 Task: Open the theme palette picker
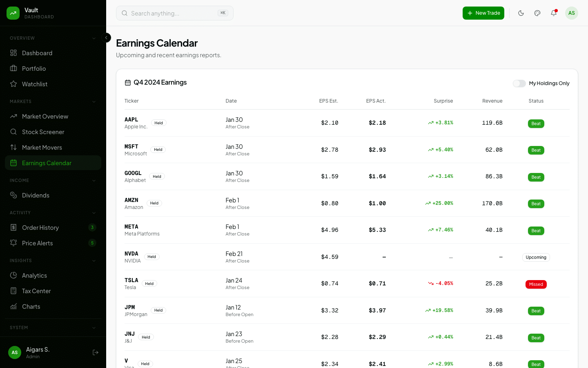pos(537,13)
